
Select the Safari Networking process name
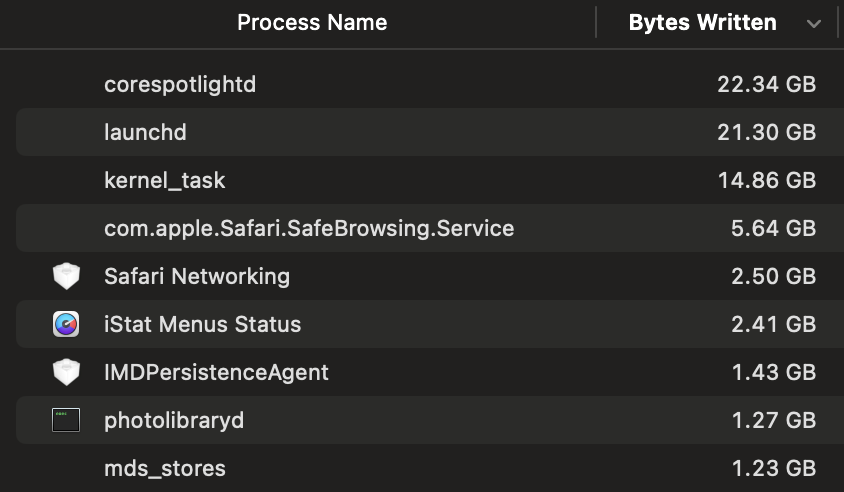197,276
